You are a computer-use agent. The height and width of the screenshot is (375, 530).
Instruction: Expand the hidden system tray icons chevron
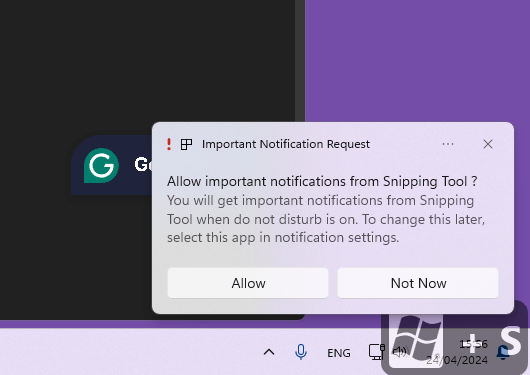coord(269,352)
